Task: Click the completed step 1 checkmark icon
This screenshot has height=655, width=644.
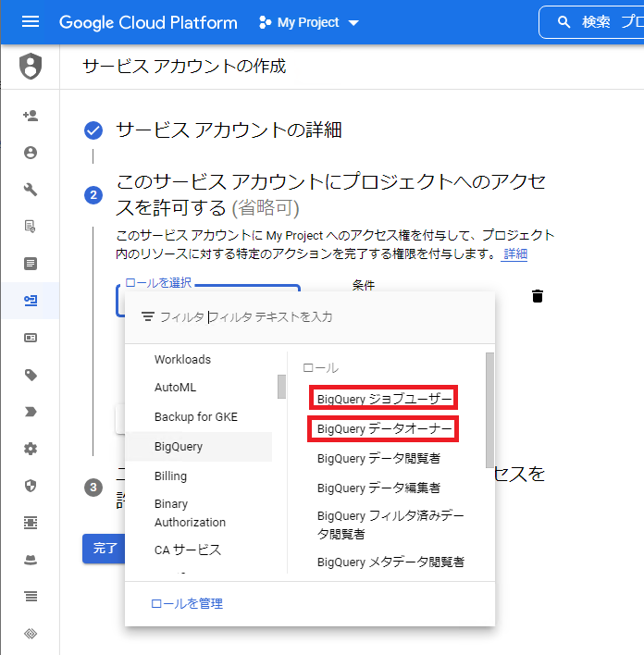Action: click(93, 130)
